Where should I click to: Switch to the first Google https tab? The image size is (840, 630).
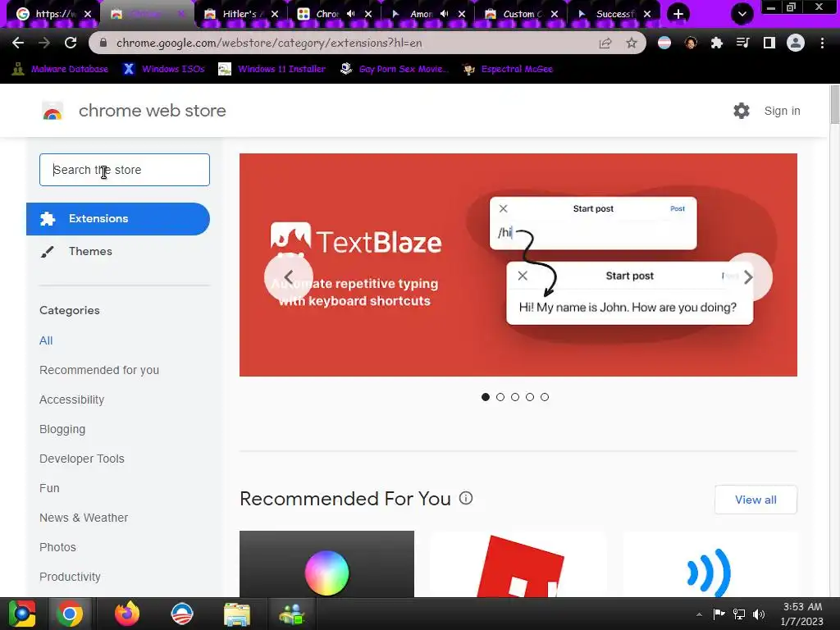tap(53, 15)
